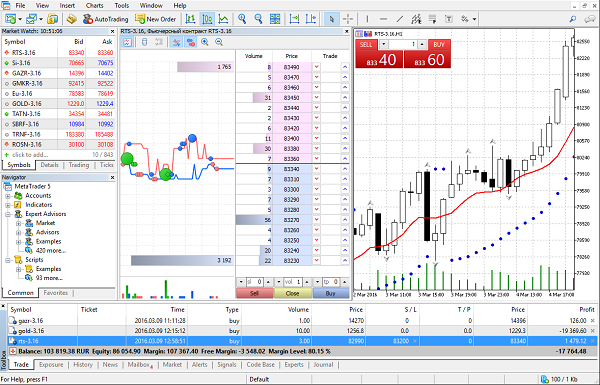
Task: Select the rts-3.16 position row
Action: click(x=302, y=341)
